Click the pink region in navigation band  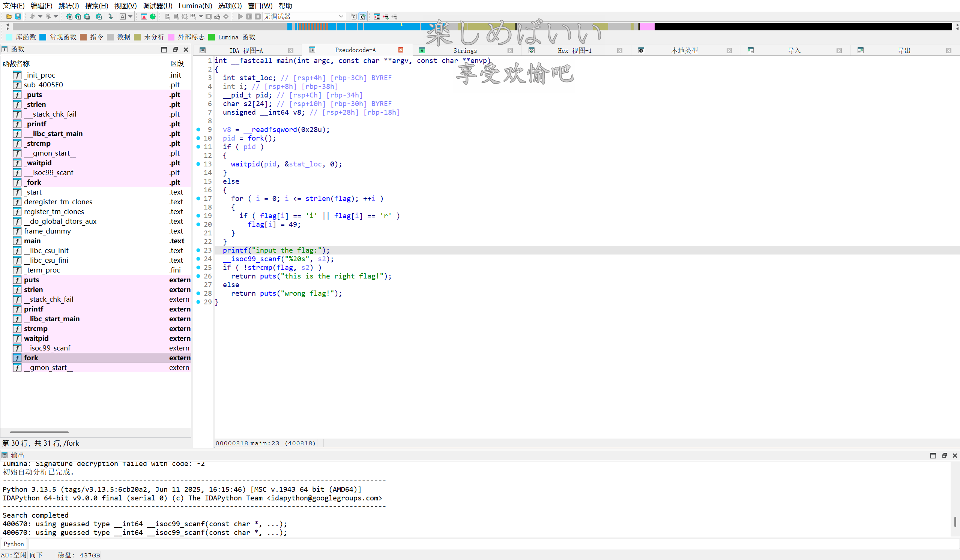coord(646,27)
